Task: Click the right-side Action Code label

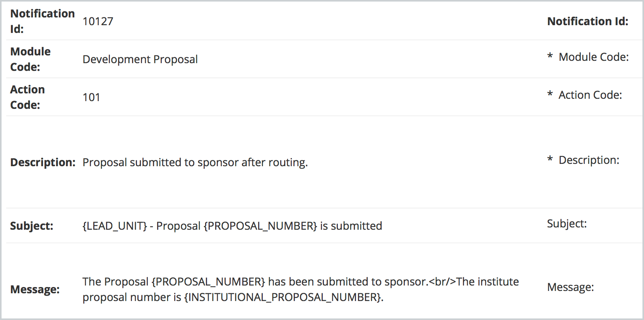Action: coord(590,95)
